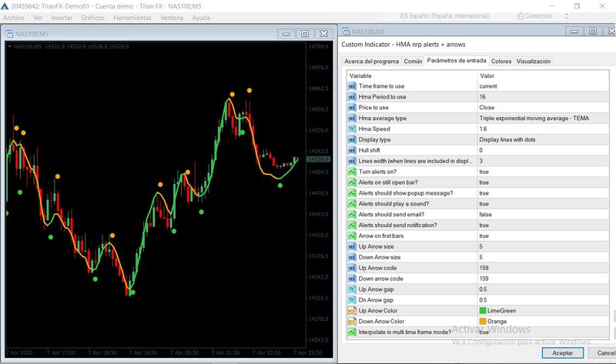Click the Down Arrow size icon
The height and width of the screenshot is (364, 616).
point(352,257)
